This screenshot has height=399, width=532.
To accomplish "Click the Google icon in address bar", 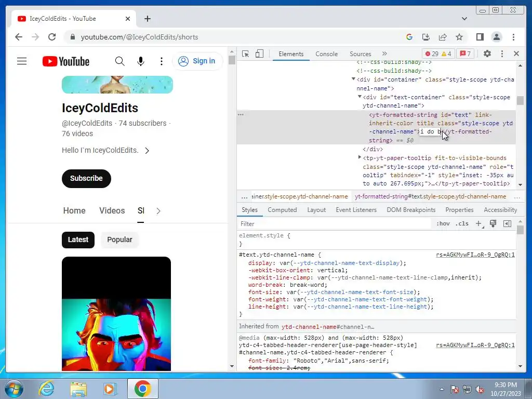I will pyautogui.click(x=409, y=37).
